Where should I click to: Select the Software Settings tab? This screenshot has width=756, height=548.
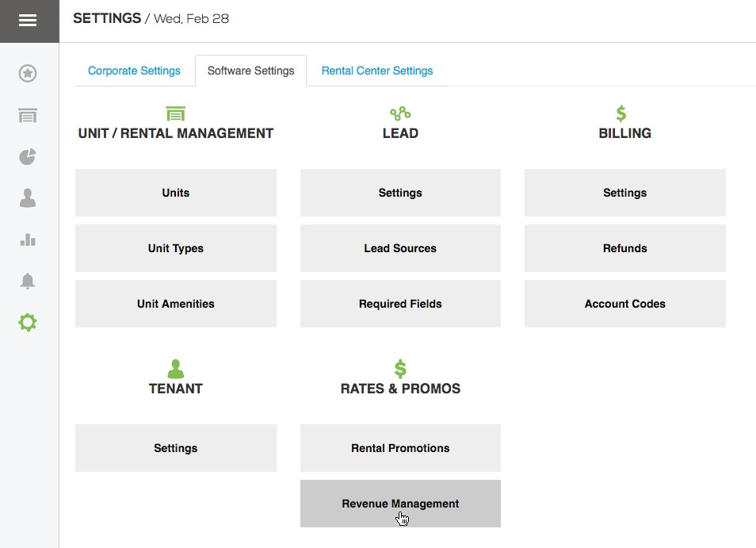click(250, 71)
